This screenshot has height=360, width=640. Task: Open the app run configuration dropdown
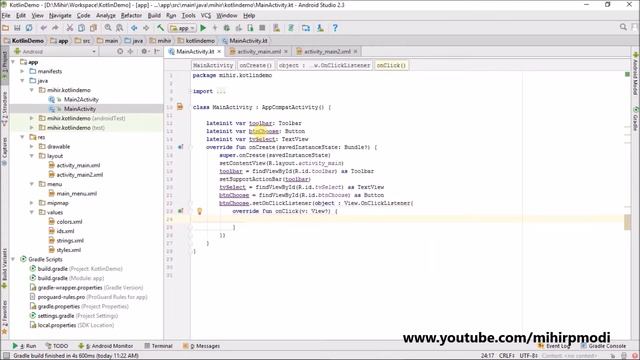point(183,28)
